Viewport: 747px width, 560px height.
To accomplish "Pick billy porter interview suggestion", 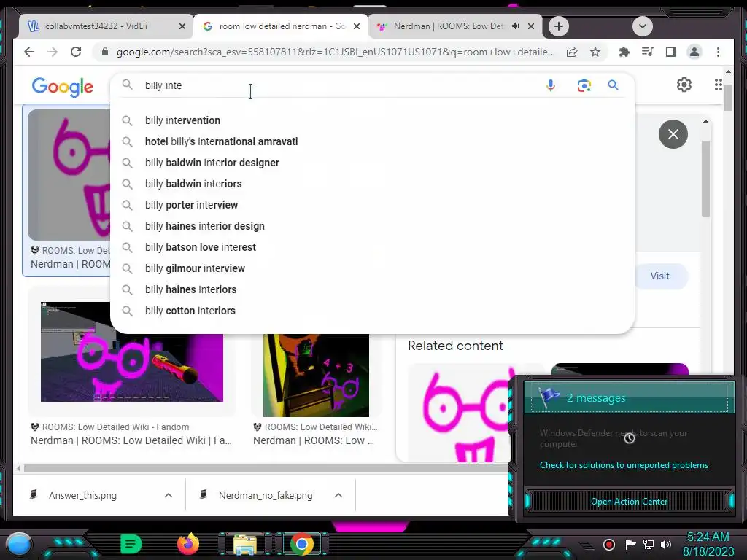I will 372,205.
